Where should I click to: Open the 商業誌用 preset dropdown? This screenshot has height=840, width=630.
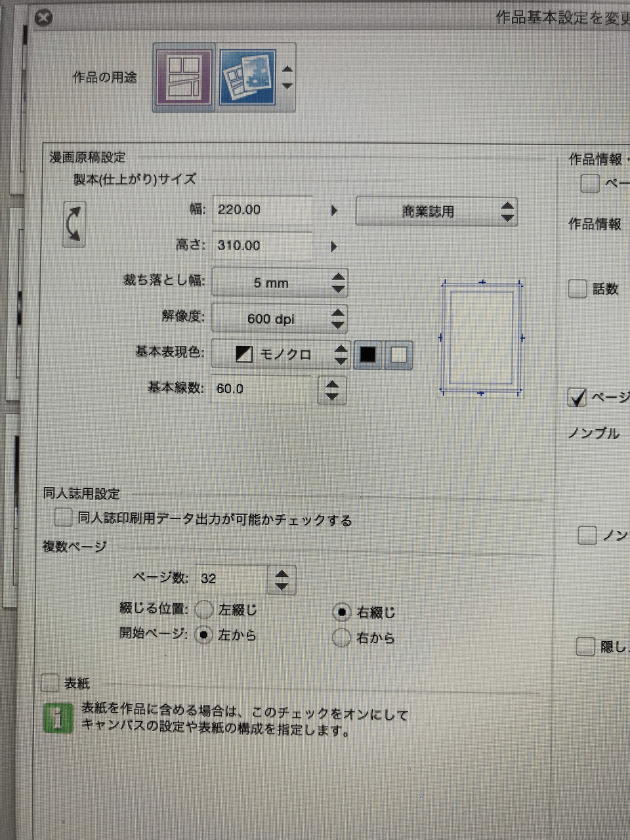(436, 212)
